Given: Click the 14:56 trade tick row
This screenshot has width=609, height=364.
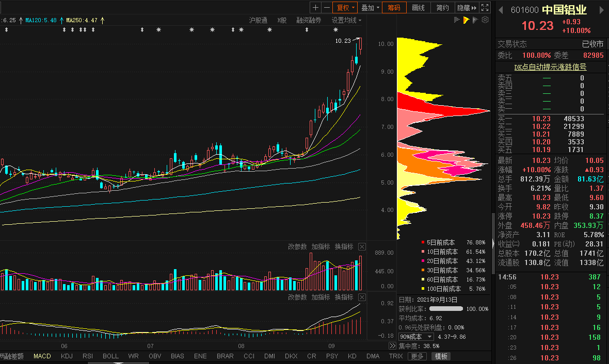Looking at the screenshot, I should 551,277.
